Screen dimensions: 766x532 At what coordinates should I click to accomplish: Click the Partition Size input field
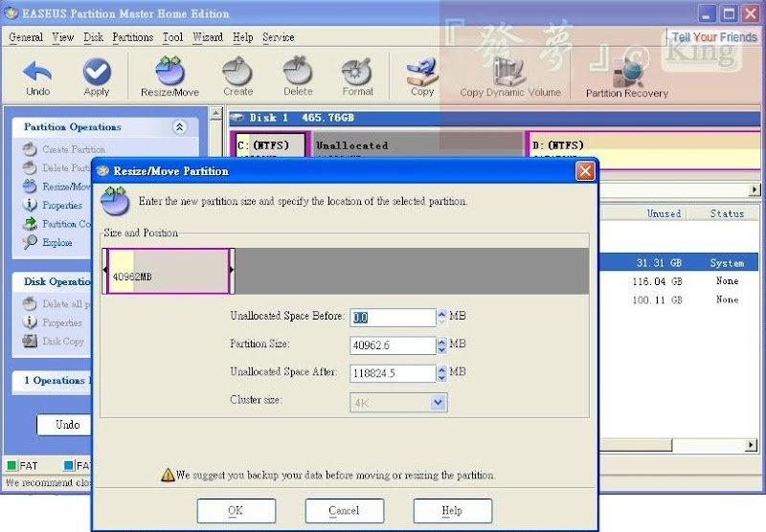coord(393,345)
